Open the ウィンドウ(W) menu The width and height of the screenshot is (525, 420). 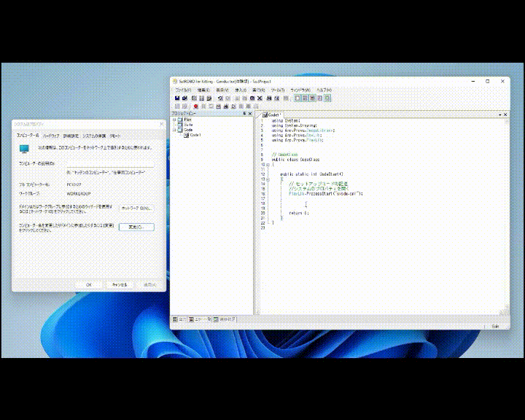pyautogui.click(x=300, y=90)
